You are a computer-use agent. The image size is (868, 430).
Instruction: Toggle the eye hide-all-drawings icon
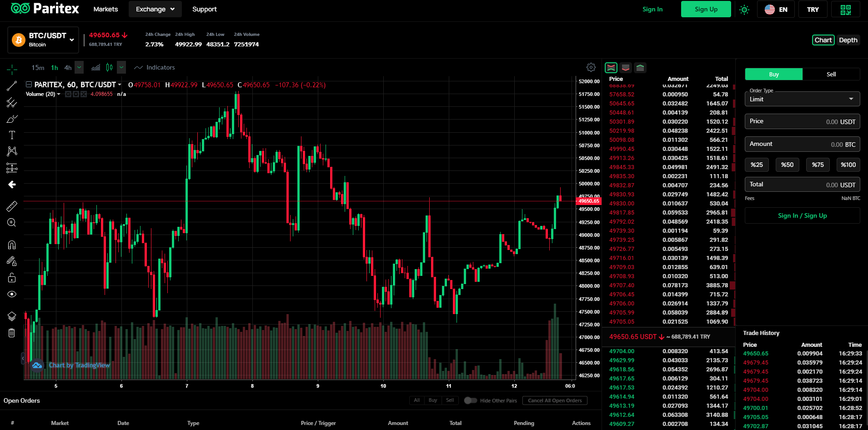[12, 294]
